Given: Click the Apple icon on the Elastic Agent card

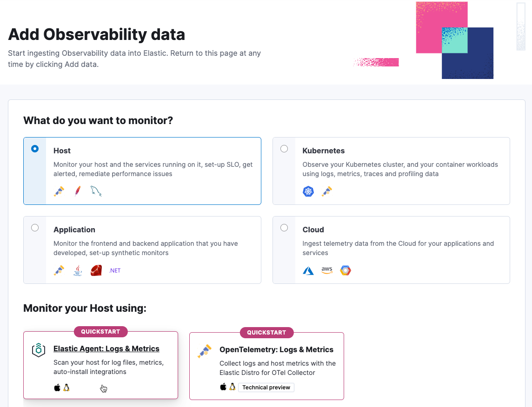Looking at the screenshot, I should point(57,387).
